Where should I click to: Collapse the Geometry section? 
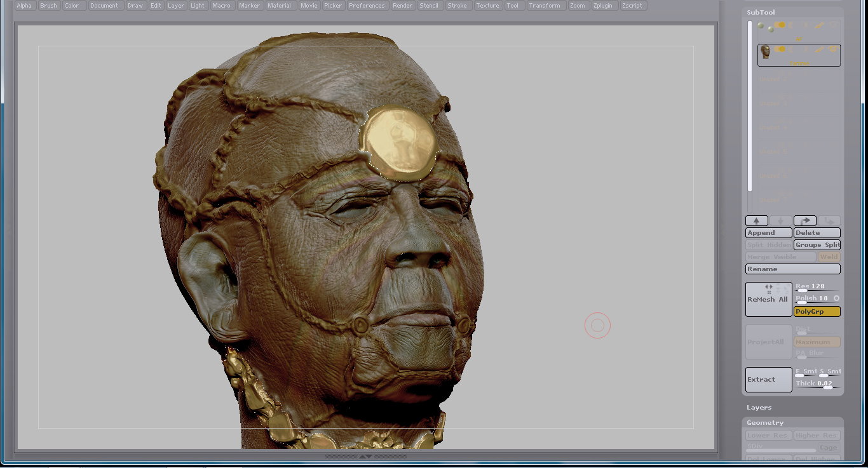765,423
